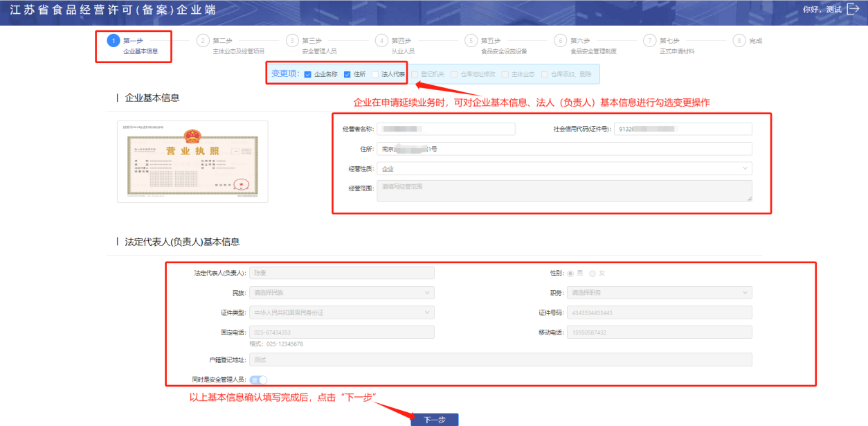Viewport: 868px width, 426px height.
Task: Click step 8 circle 完成
Action: coord(739,41)
